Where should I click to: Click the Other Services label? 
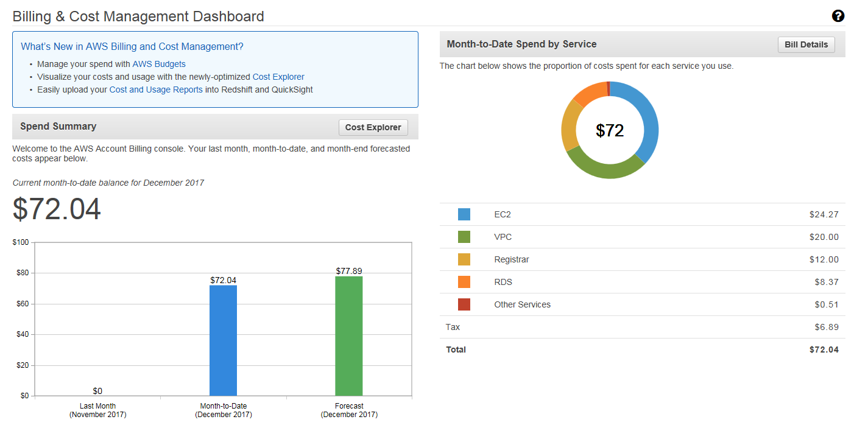point(522,304)
